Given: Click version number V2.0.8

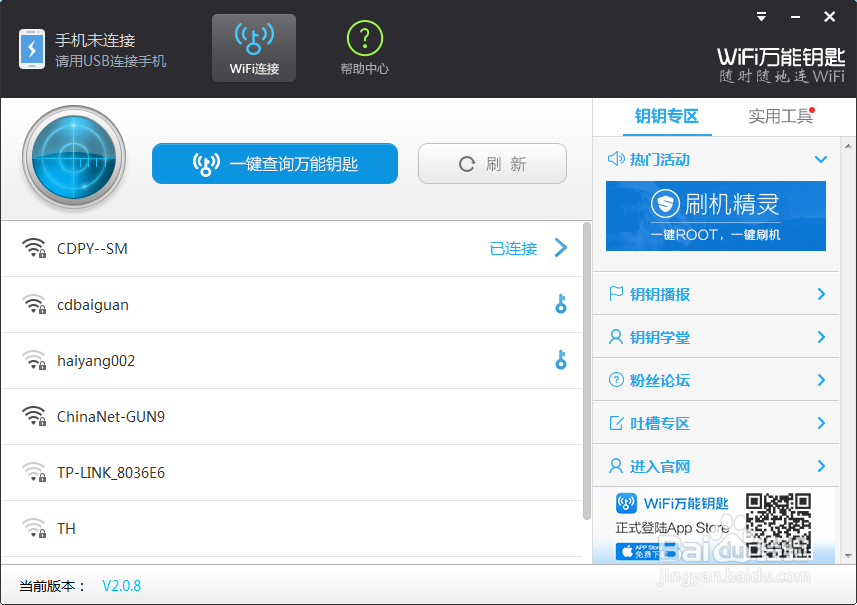Looking at the screenshot, I should 121,586.
